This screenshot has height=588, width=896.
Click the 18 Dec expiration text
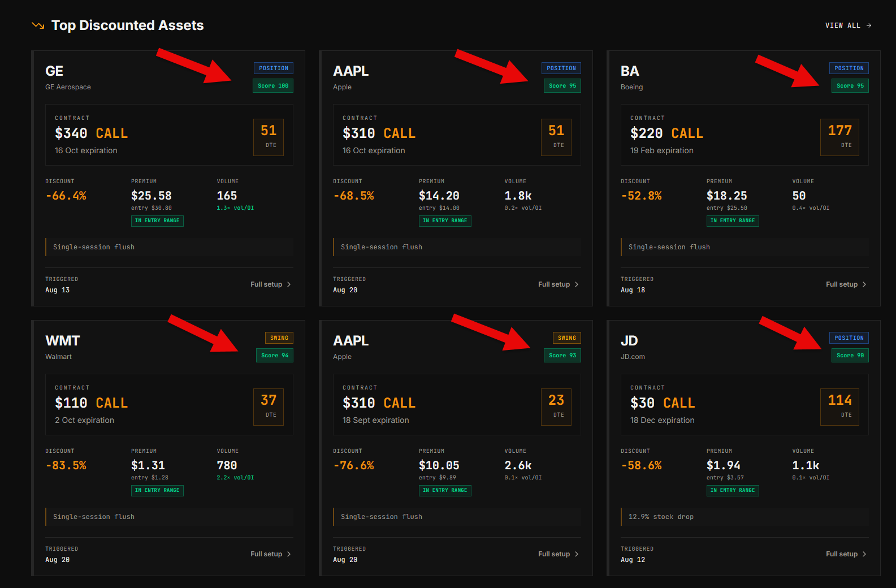663,420
